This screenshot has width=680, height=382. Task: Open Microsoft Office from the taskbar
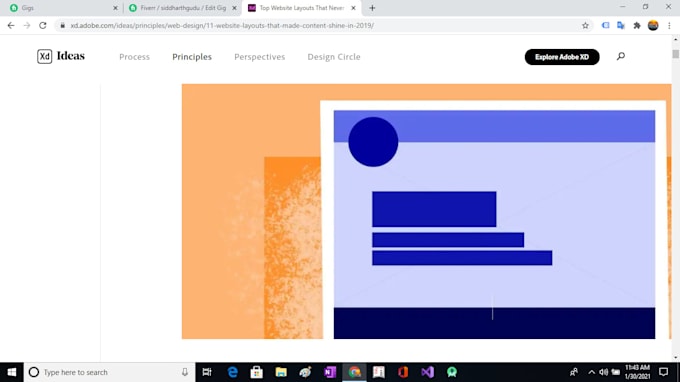[403, 372]
